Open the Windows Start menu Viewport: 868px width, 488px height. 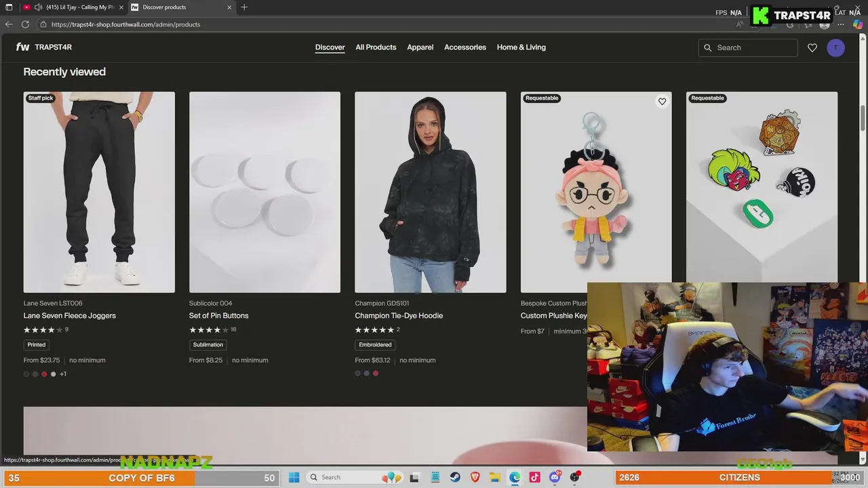click(294, 477)
